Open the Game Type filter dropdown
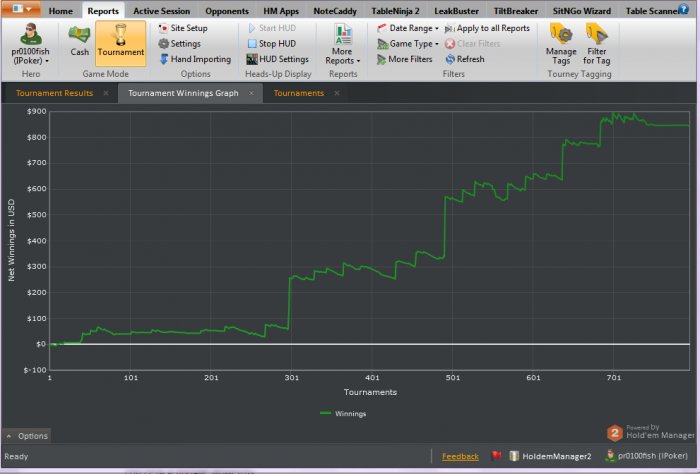The height and width of the screenshot is (474, 700). (413, 44)
